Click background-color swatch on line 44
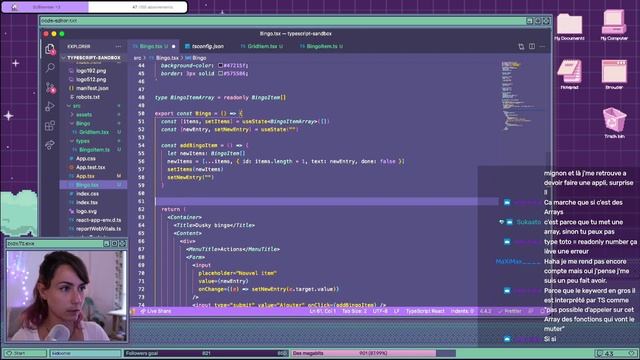640x360 pixels. [x=220, y=65]
